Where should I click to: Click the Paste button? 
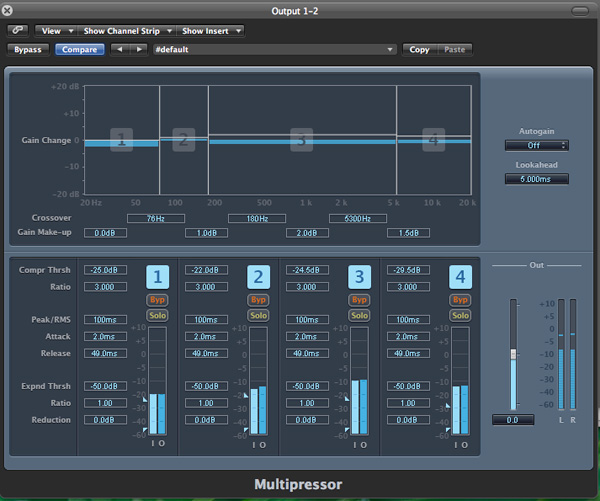click(x=455, y=49)
